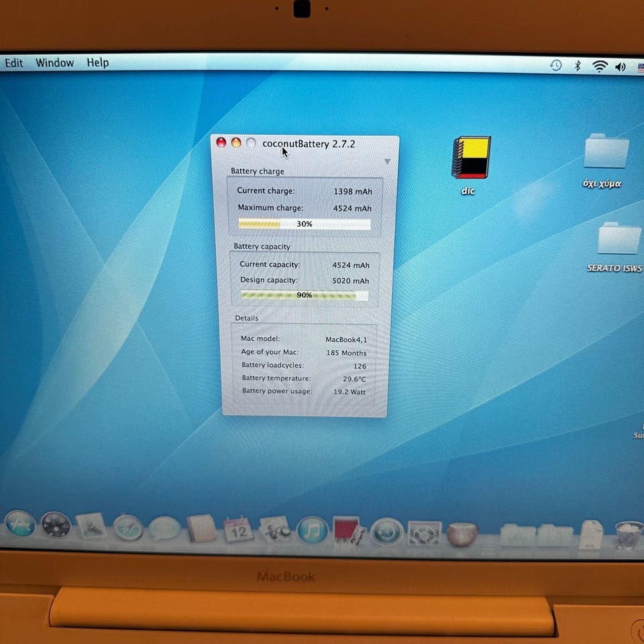Select the όχι χύμα desktop folder
The height and width of the screenshot is (644, 644).
click(x=606, y=150)
